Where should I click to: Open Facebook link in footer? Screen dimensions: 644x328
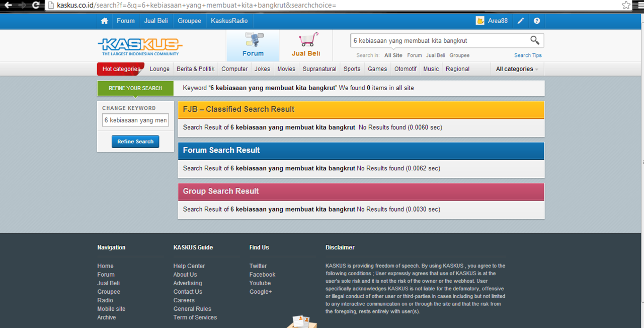pyautogui.click(x=263, y=275)
